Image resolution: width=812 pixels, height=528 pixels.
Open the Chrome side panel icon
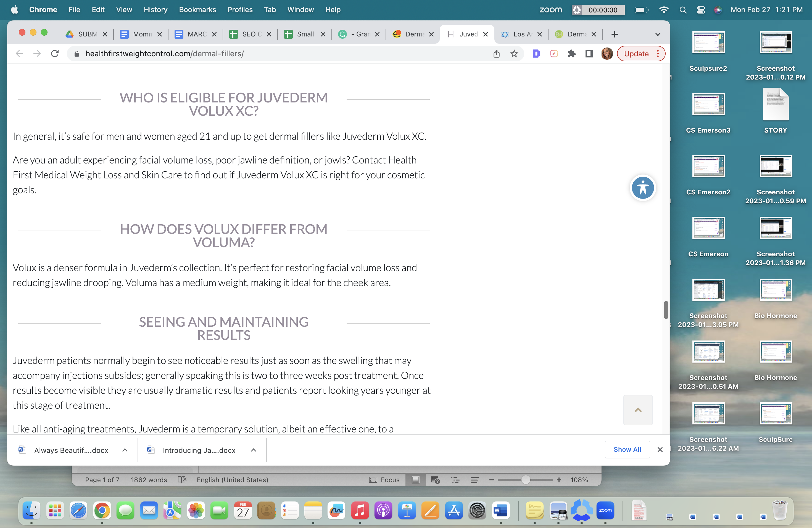pos(589,54)
